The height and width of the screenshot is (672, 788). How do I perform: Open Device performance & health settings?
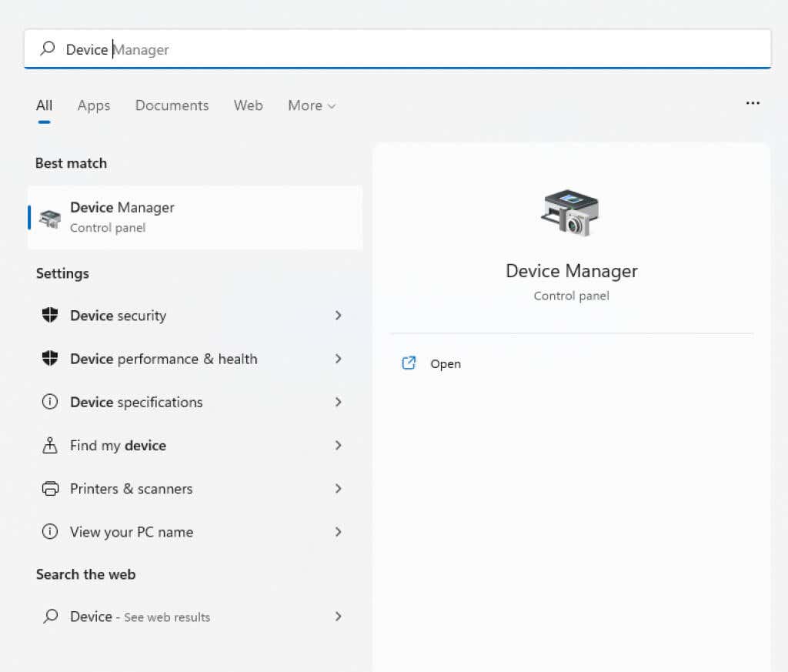[x=193, y=359]
